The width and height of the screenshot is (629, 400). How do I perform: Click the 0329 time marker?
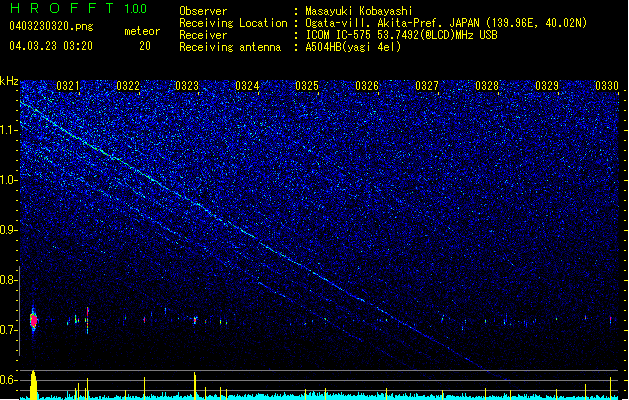point(547,86)
